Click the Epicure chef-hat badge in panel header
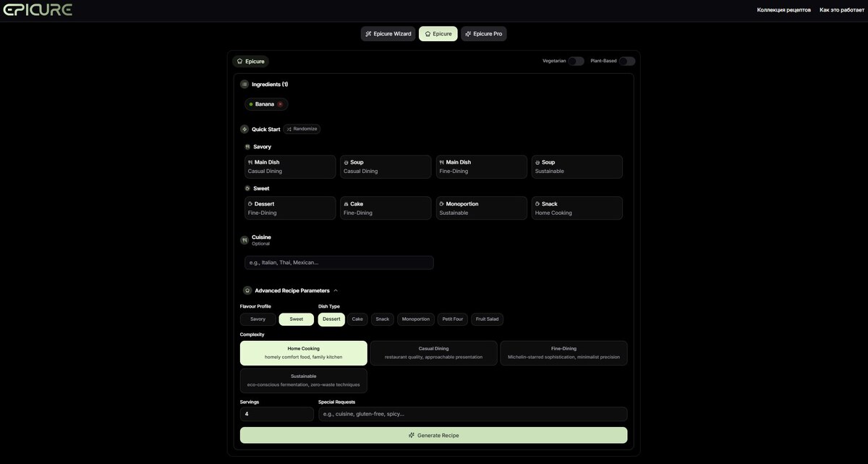This screenshot has width=868, height=464. (251, 62)
